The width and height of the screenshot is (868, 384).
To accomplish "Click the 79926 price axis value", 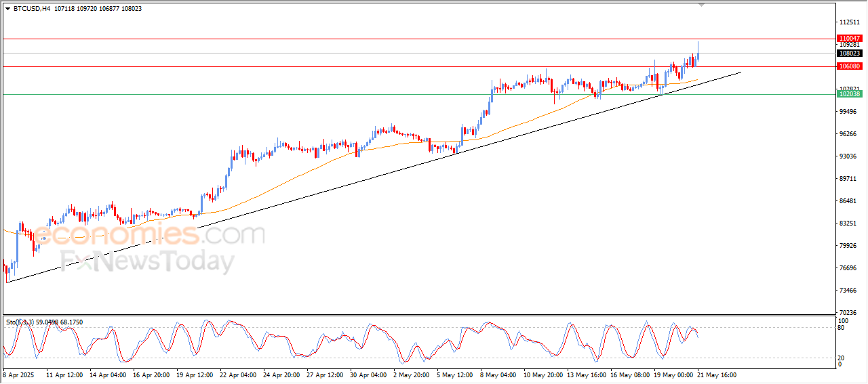I will pos(850,245).
